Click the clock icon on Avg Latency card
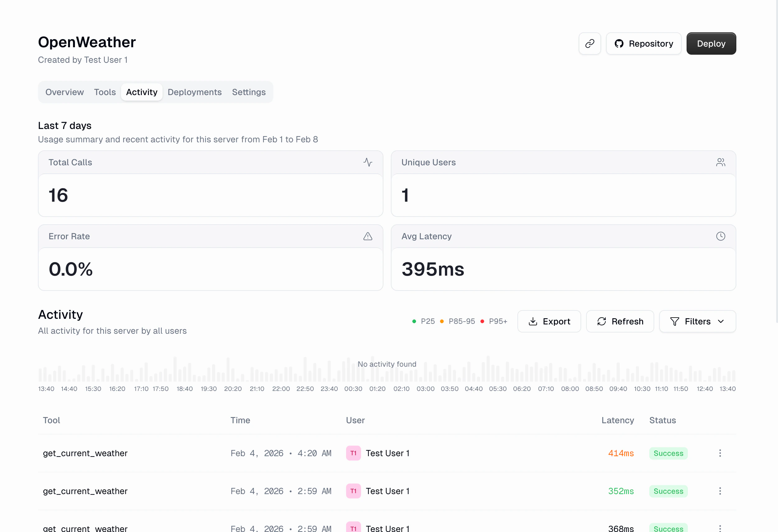Screen dimensions: 778x532 tap(721, 236)
